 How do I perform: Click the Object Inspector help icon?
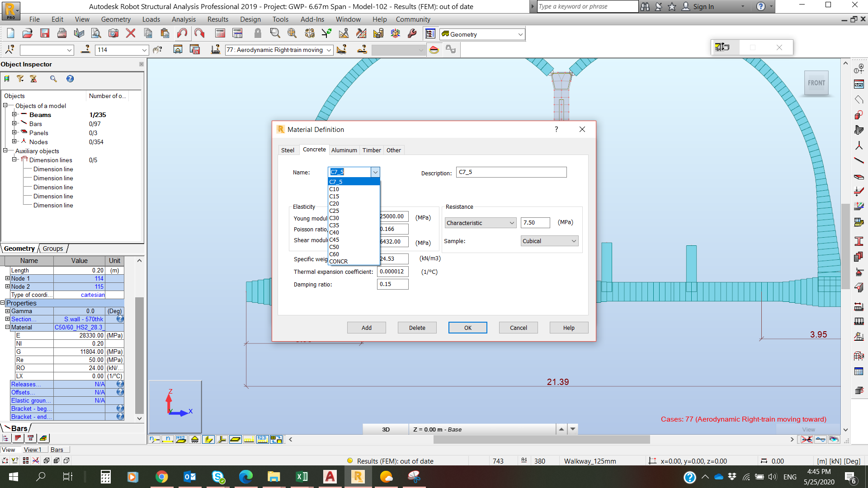(x=70, y=79)
